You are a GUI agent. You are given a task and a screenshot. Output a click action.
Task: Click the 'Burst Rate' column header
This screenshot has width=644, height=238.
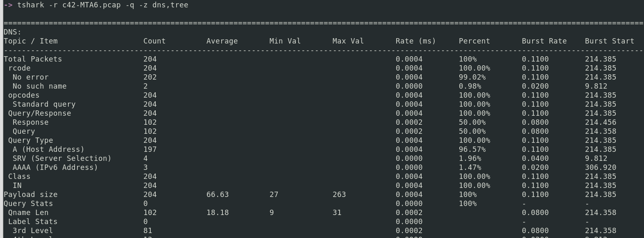click(544, 41)
